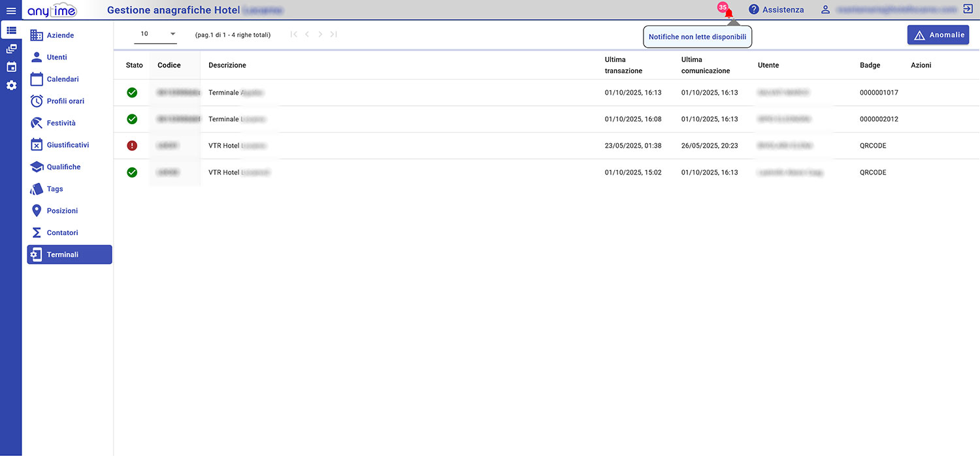Screen dimensions: 980x456
Task: Click the logout icon at top right
Action: pyautogui.click(x=968, y=10)
